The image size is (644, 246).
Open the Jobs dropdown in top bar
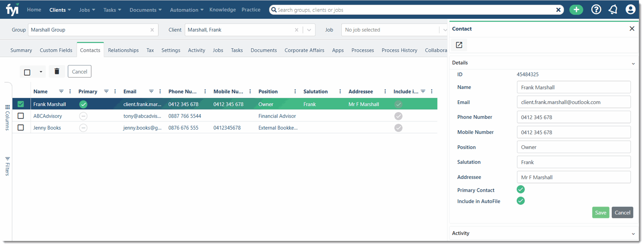[x=87, y=10]
